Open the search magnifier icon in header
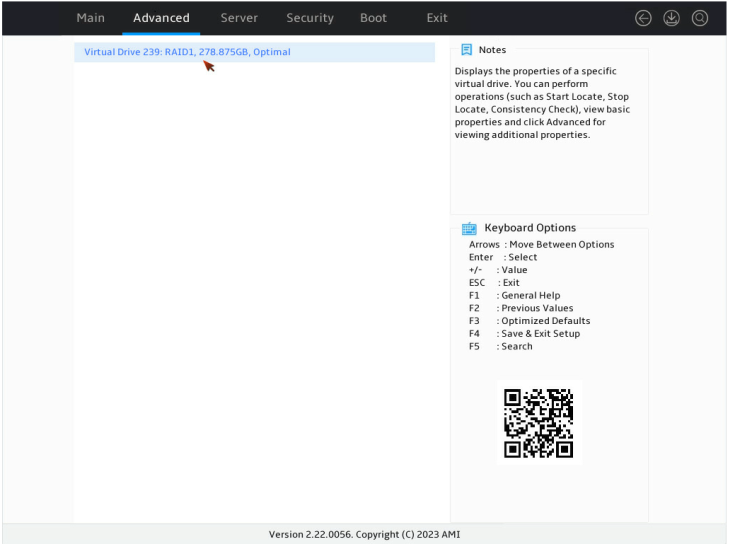This screenshot has height=544, width=735. tap(700, 18)
